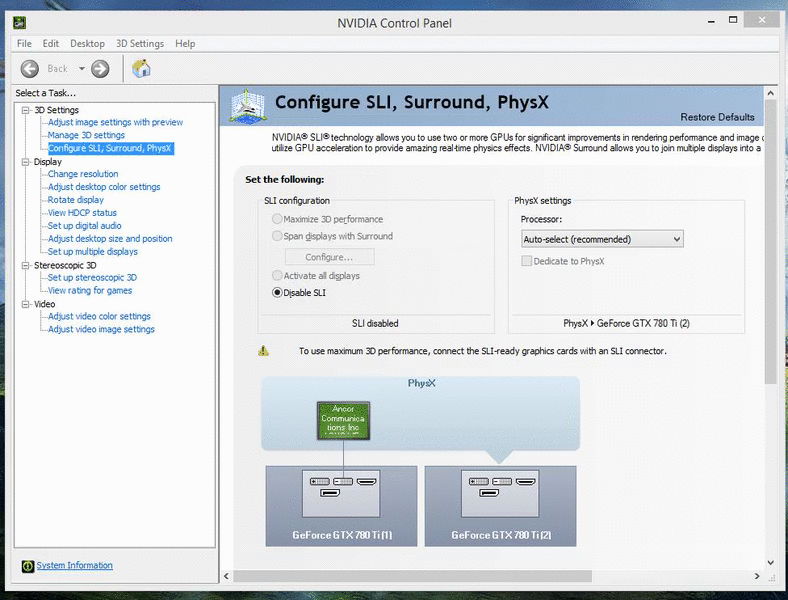
Task: Open the System Information link
Action: [74, 565]
